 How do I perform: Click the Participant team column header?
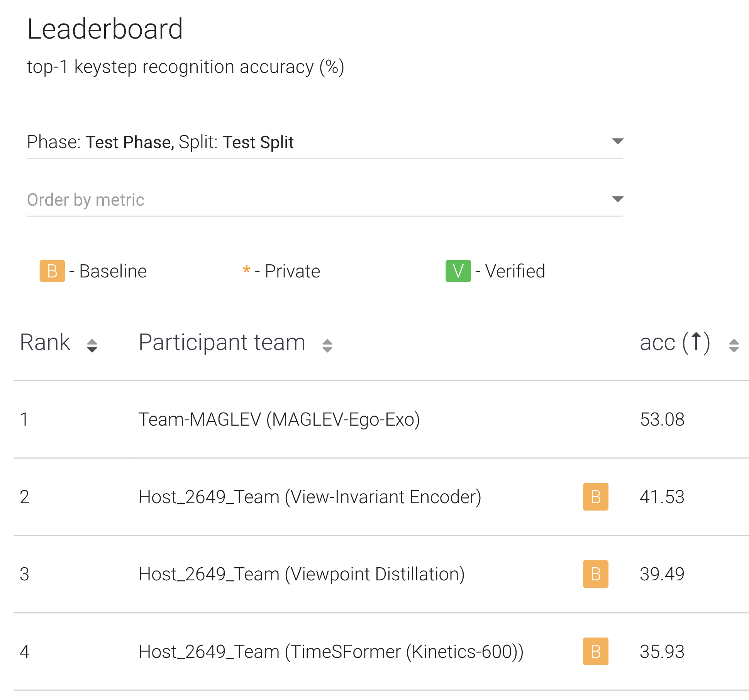click(x=222, y=342)
